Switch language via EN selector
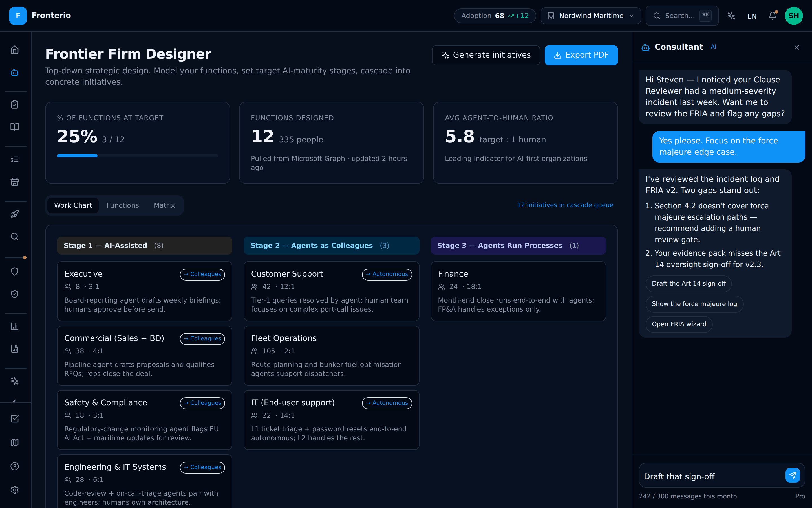The image size is (812, 508). pyautogui.click(x=752, y=16)
